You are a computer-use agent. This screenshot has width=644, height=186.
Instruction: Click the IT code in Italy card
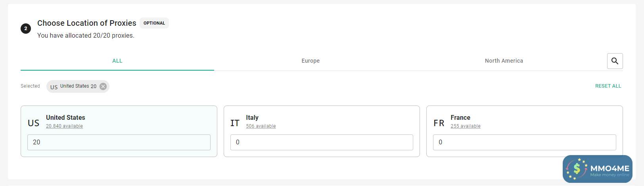pos(235,123)
